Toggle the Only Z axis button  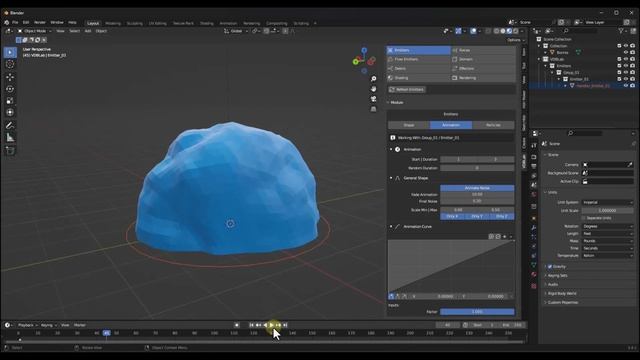tap(502, 216)
